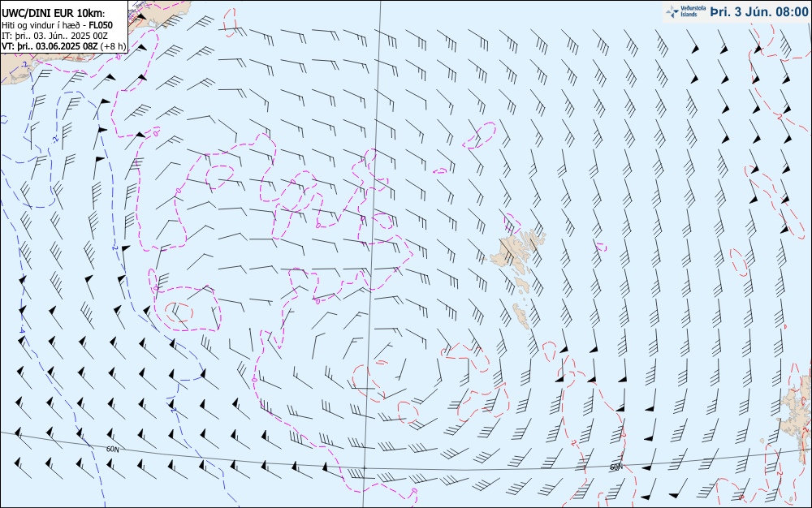Click 'Hiti og vindur í hæð - FL050'
Screen dimensions: 812x508
pyautogui.click(x=57, y=25)
